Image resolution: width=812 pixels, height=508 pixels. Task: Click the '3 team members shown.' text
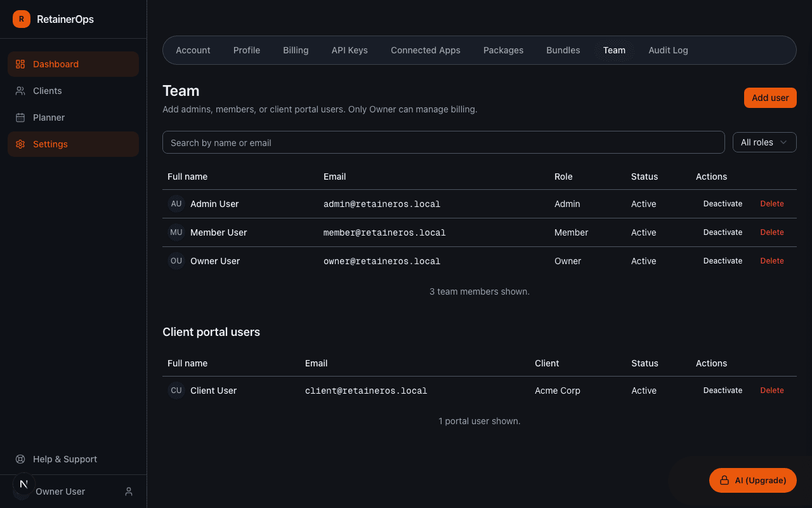pyautogui.click(x=480, y=291)
